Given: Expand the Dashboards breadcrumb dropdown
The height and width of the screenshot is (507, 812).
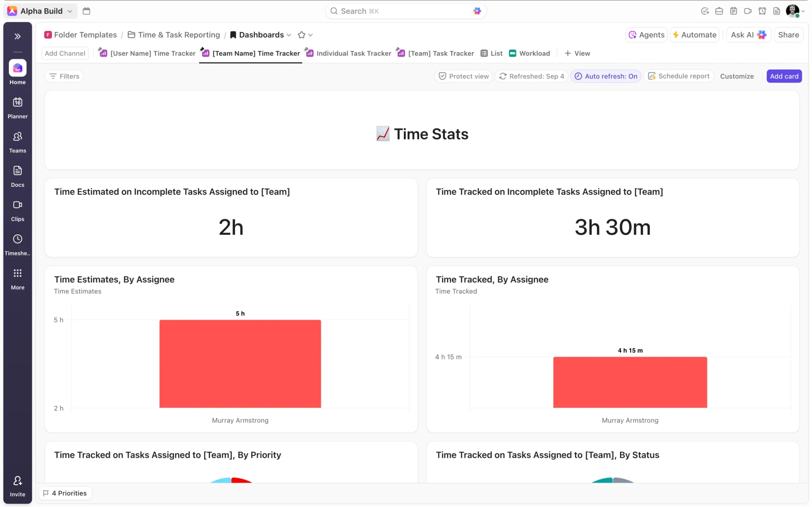Looking at the screenshot, I should 289,35.
